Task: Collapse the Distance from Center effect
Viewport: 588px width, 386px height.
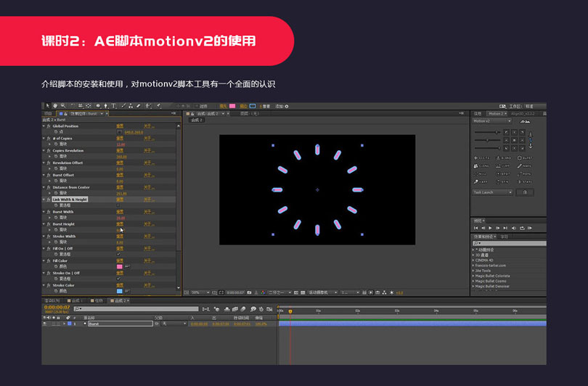Action: coord(44,187)
